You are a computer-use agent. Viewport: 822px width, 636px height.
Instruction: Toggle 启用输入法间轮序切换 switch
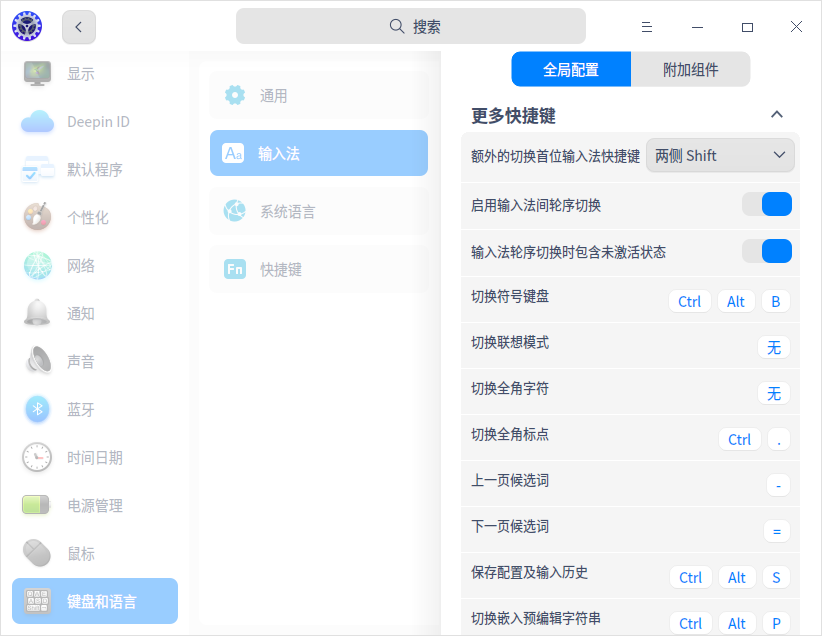click(767, 205)
